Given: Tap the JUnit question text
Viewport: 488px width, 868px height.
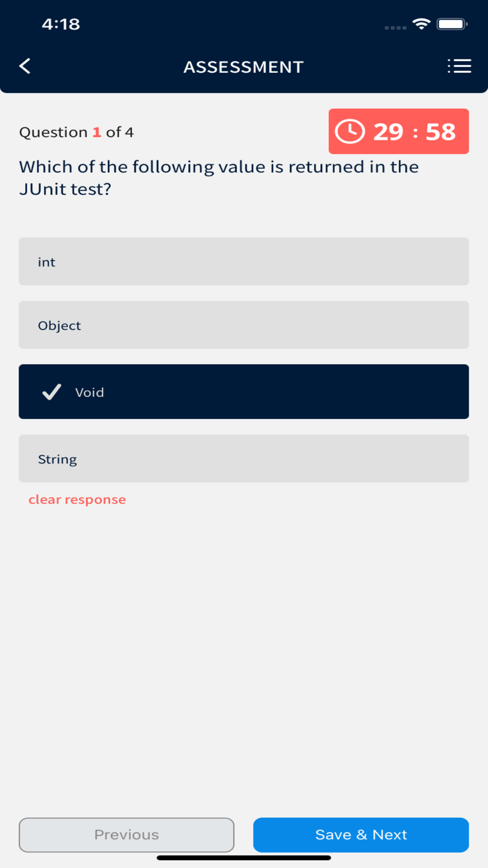Looking at the screenshot, I should pyautogui.click(x=219, y=178).
